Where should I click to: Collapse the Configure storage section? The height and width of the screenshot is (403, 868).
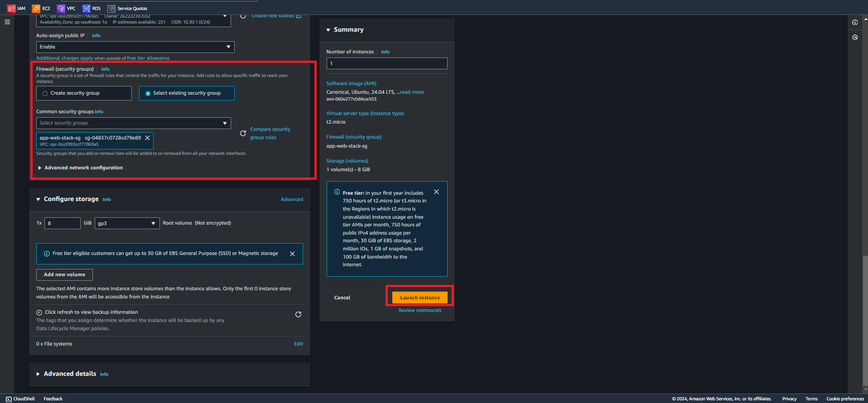click(x=38, y=199)
